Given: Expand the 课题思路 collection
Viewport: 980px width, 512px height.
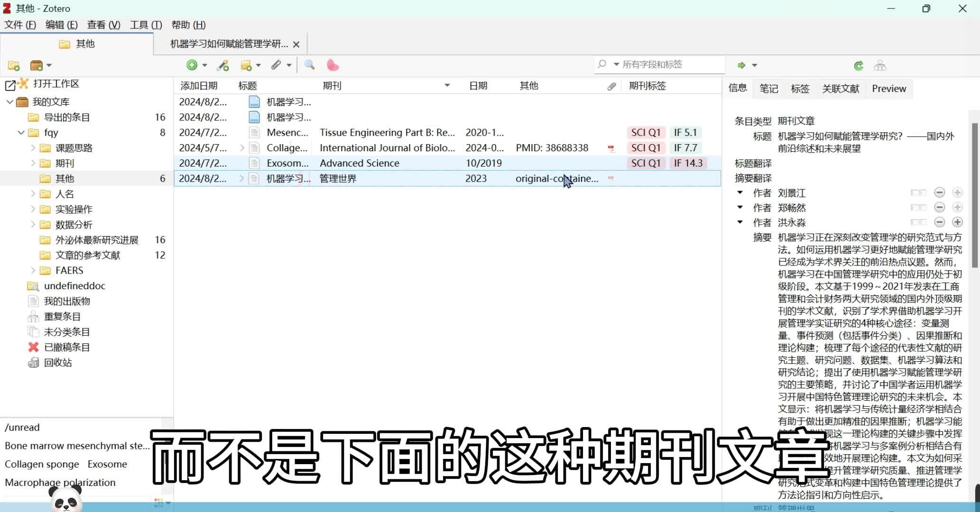Looking at the screenshot, I should 32,147.
